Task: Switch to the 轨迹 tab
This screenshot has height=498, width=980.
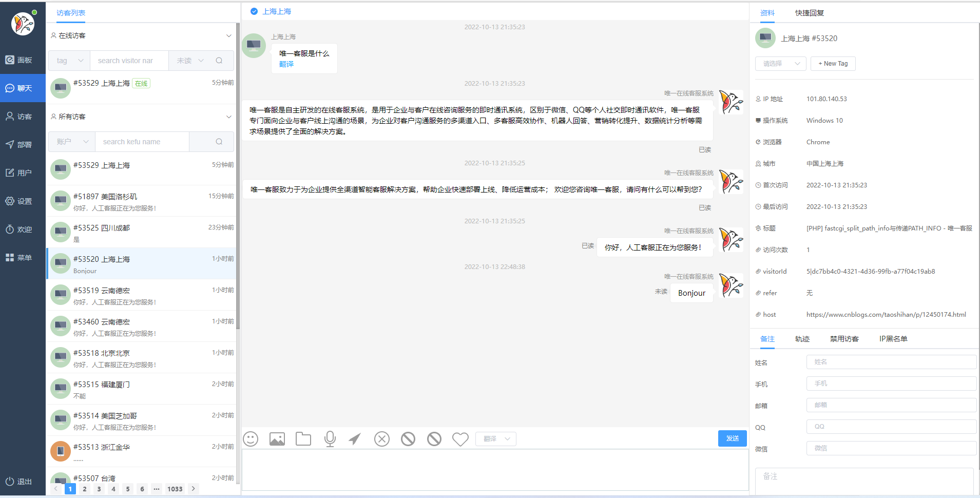Action: (802, 339)
